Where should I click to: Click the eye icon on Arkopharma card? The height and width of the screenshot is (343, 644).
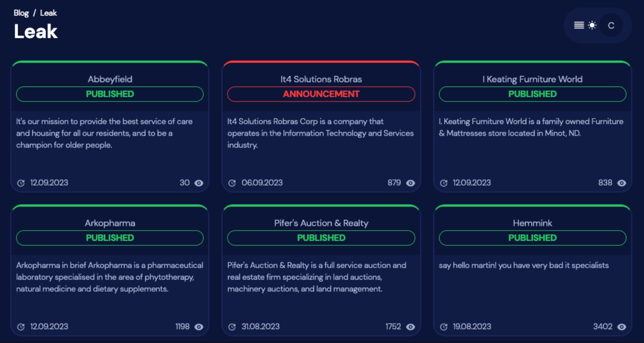(x=199, y=327)
